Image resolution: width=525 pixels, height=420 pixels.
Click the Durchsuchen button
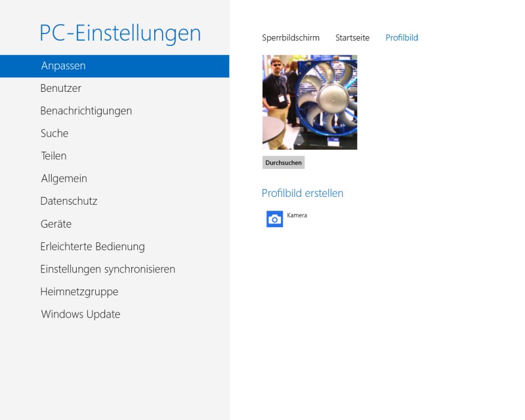(x=283, y=163)
